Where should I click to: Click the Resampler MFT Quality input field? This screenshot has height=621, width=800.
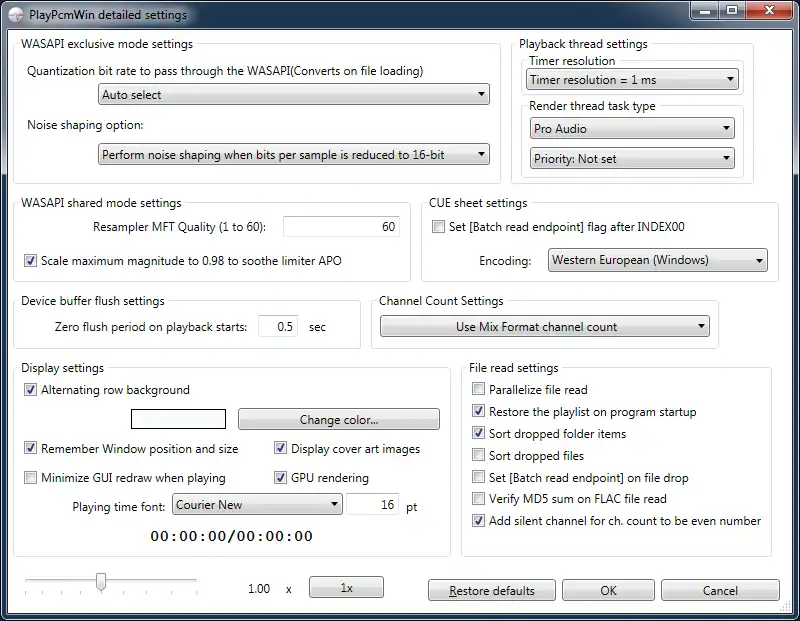click(x=341, y=227)
